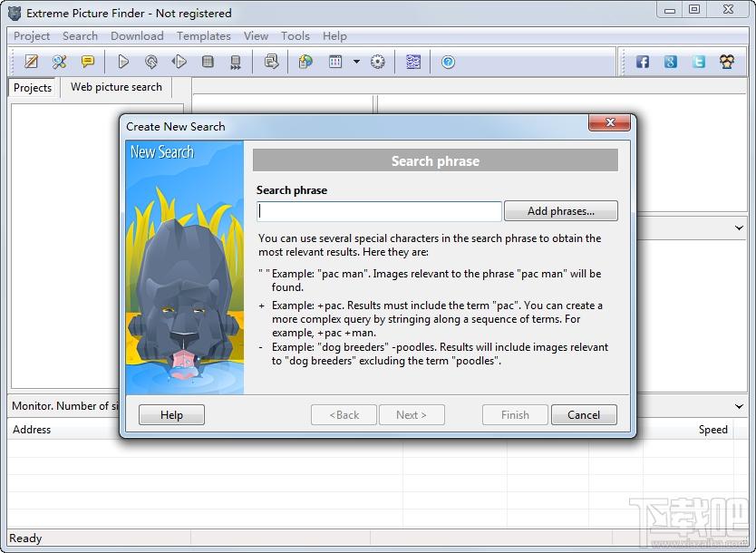Click the search tools magnifier icon

coord(59,62)
